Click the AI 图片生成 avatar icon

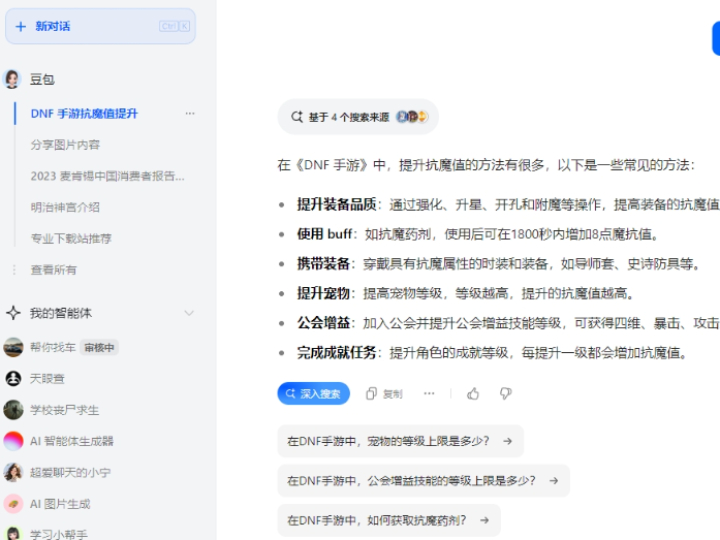point(13,504)
